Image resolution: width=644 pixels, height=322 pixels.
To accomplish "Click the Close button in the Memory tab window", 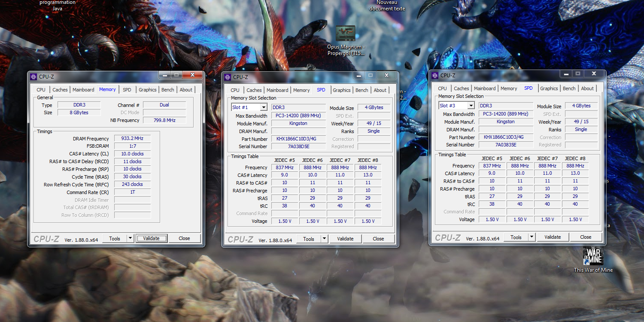I will tap(185, 239).
